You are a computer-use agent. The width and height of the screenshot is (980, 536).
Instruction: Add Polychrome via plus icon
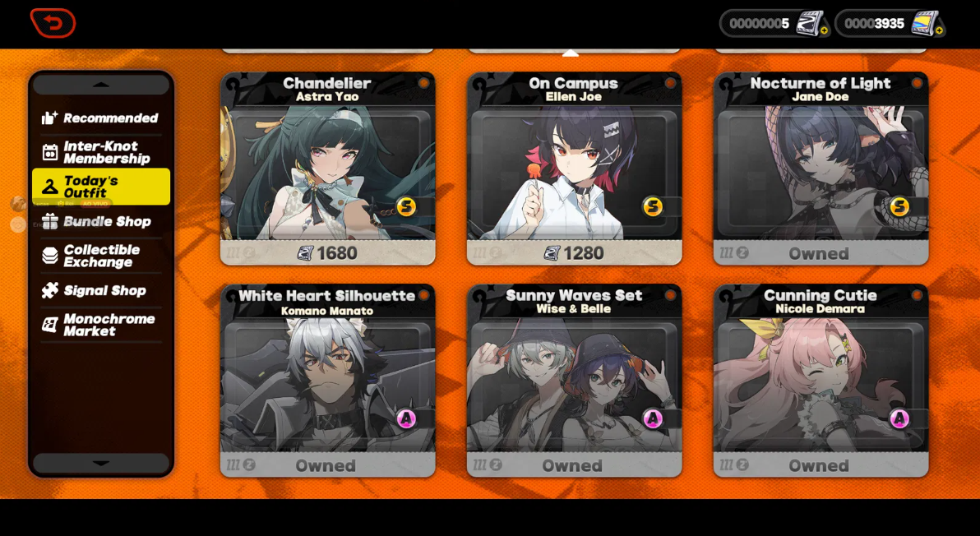[825, 30]
